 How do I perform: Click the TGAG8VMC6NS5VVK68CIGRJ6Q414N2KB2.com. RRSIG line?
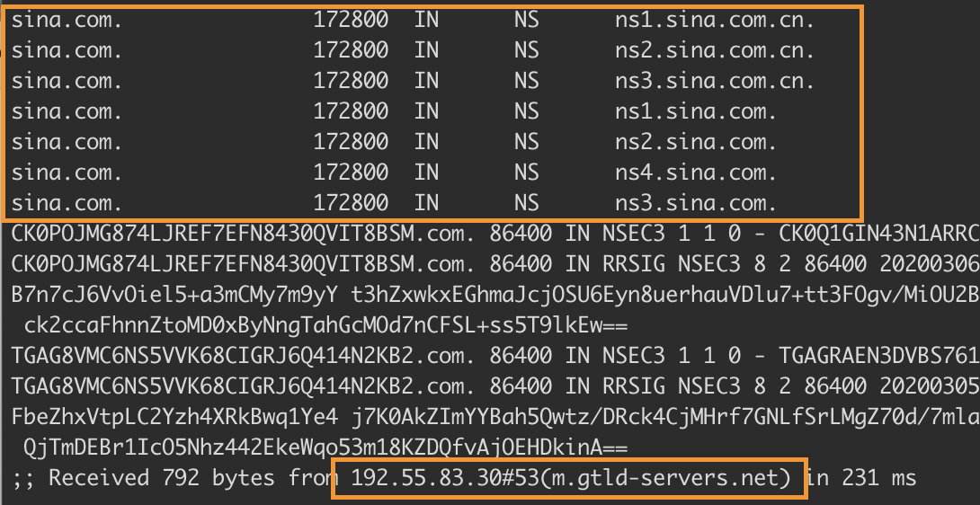(x=495, y=386)
